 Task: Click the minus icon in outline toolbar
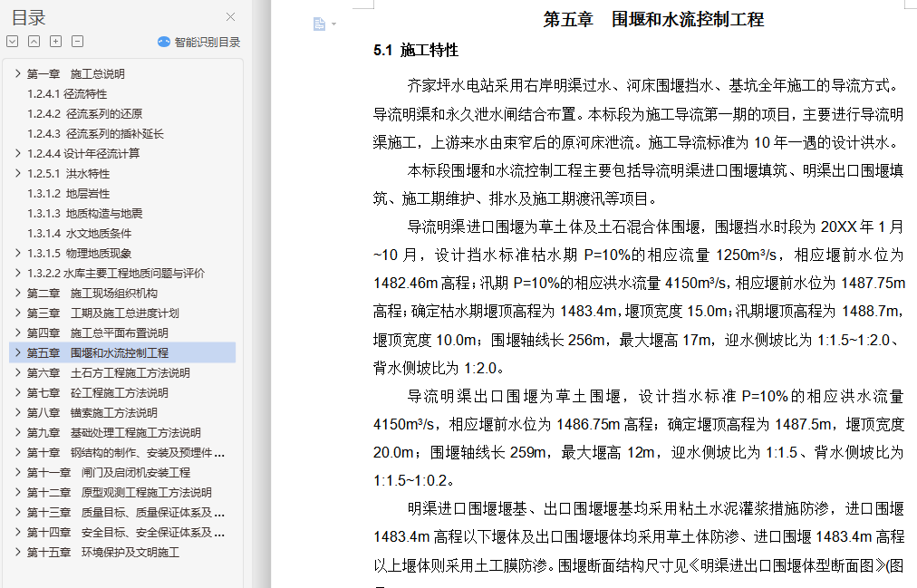coord(77,41)
